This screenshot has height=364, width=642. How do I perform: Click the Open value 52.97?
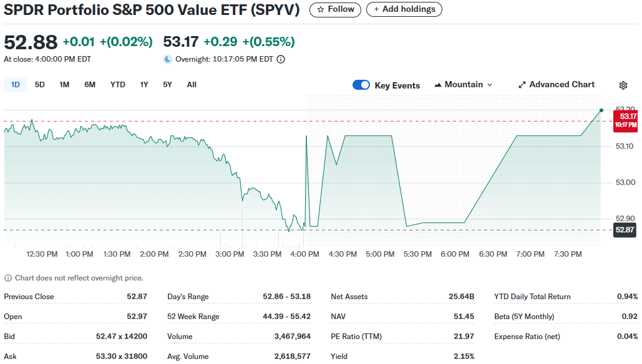tap(137, 317)
